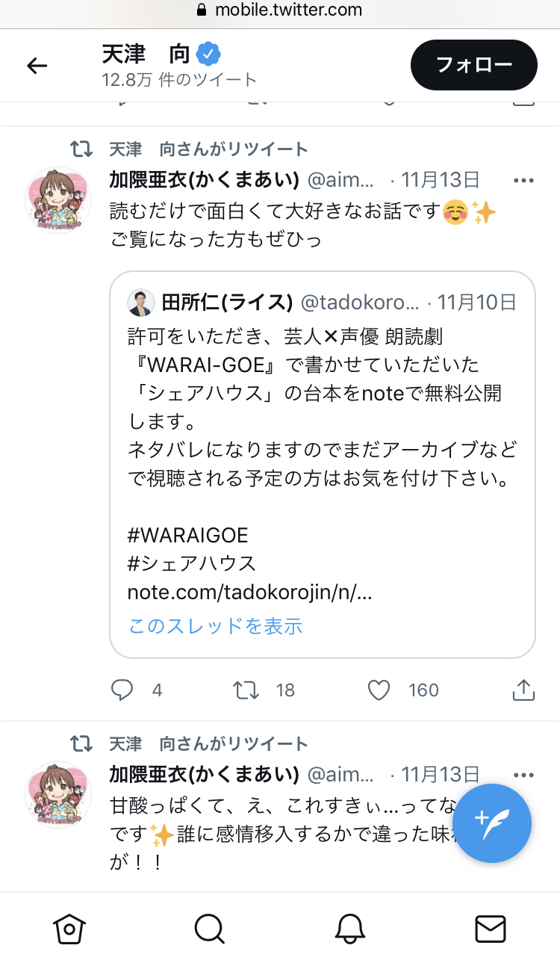Image resolution: width=560 pixels, height=966 pixels.
Task: Open the このスレッドを表示 link
Action: point(215,625)
